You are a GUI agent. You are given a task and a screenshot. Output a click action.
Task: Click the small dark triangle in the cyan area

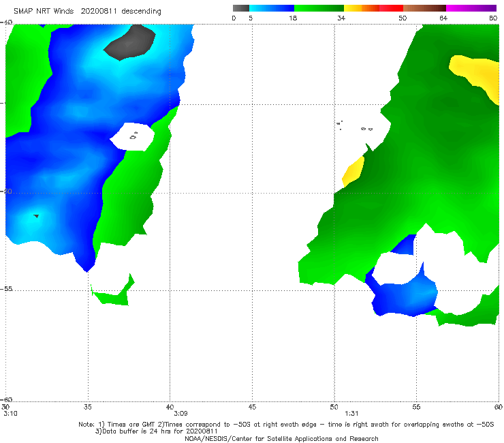coord(36,216)
